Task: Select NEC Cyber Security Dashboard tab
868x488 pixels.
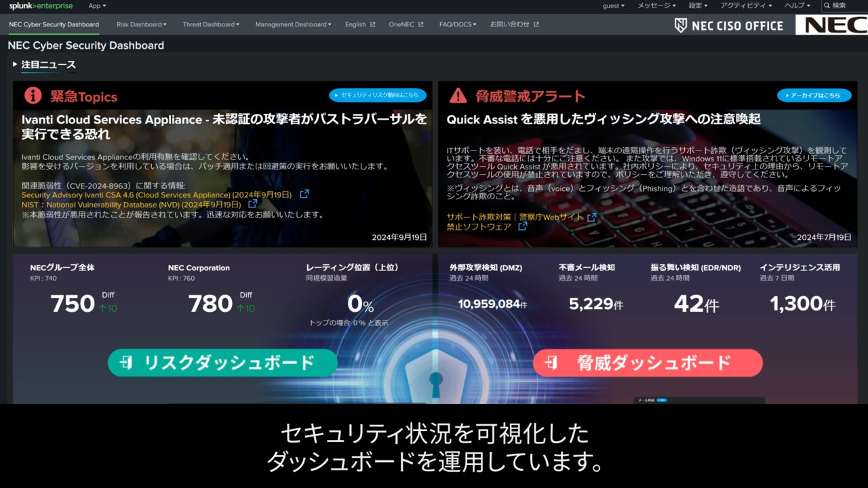Action: pos(54,24)
